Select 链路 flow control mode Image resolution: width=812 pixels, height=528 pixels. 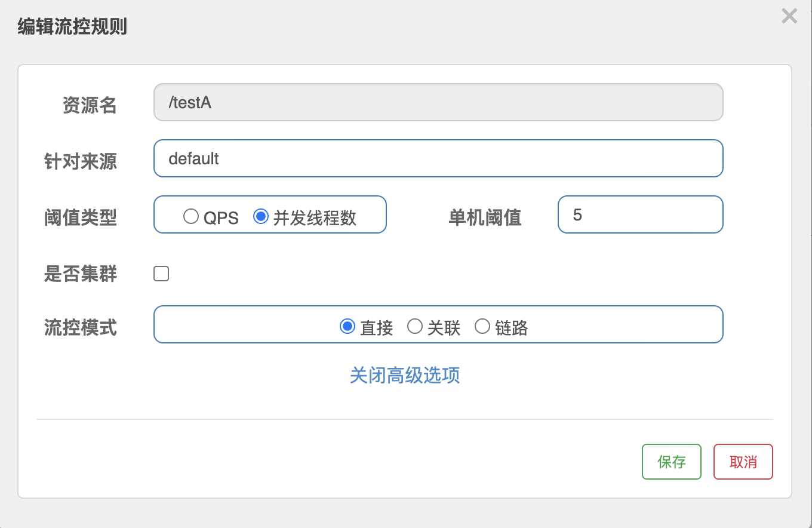(x=482, y=326)
